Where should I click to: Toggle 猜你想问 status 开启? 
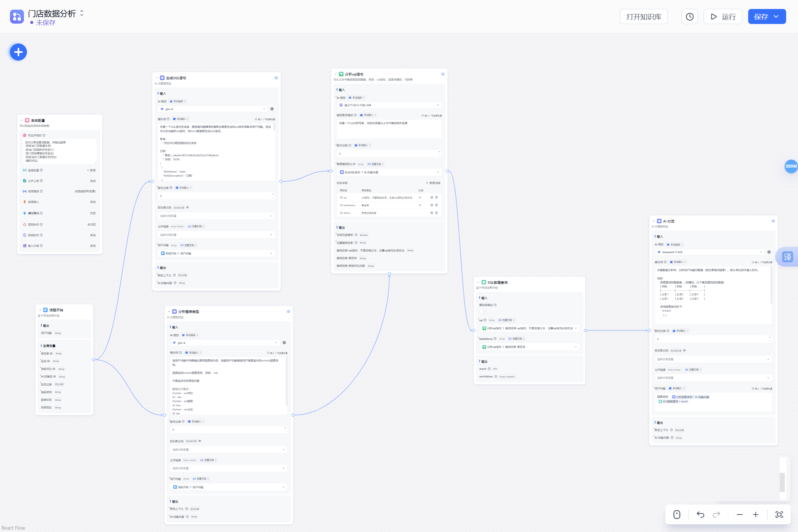[x=93, y=213]
